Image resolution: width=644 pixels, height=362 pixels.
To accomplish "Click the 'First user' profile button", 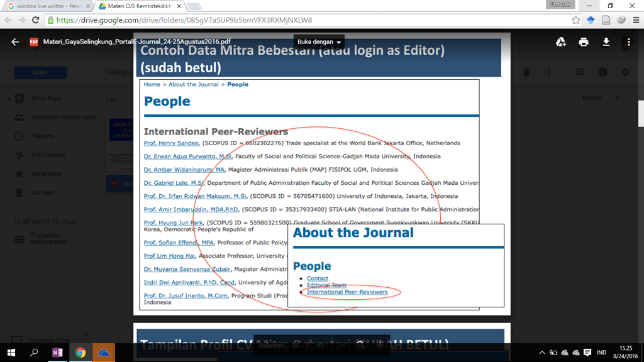I will (560, 4).
